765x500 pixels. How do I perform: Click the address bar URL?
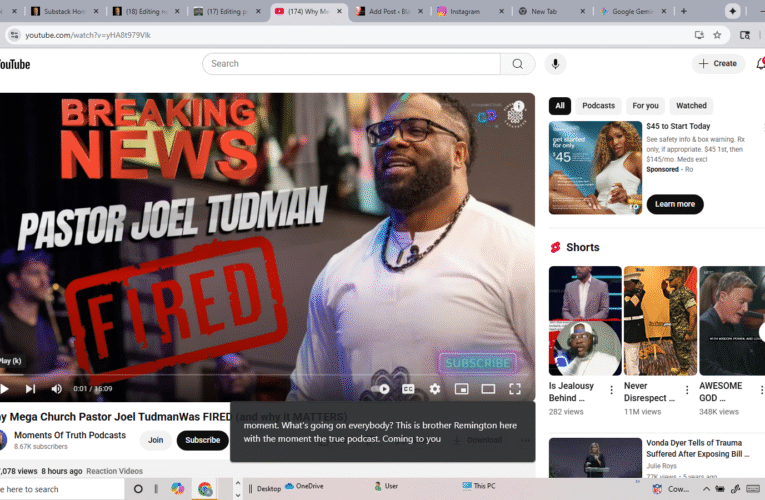[88, 35]
